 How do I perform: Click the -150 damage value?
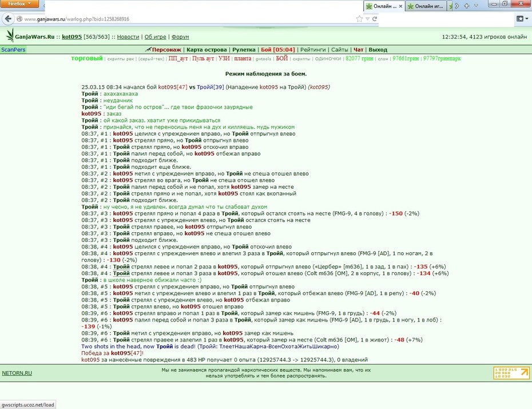pos(396,214)
